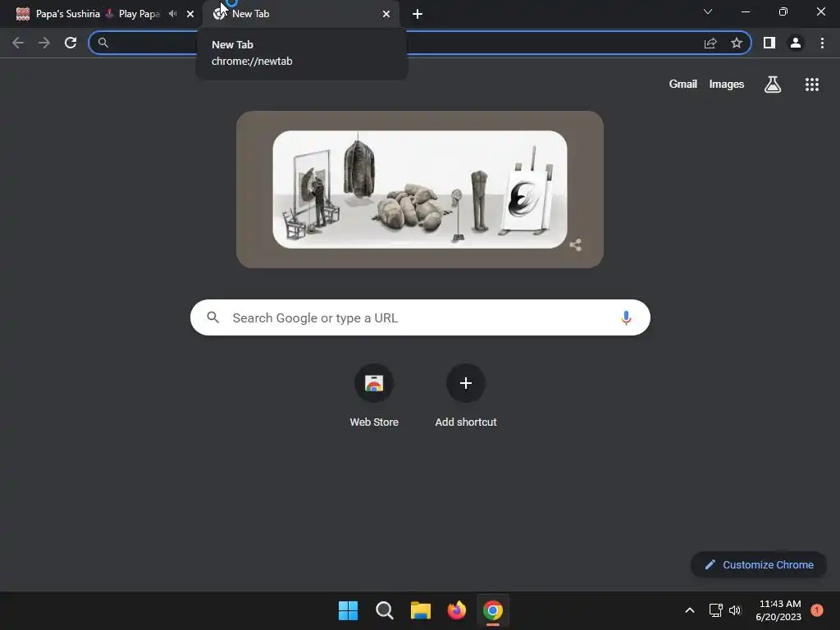This screenshot has height=630, width=840.
Task: Open the volume tray icon
Action: coord(735,610)
